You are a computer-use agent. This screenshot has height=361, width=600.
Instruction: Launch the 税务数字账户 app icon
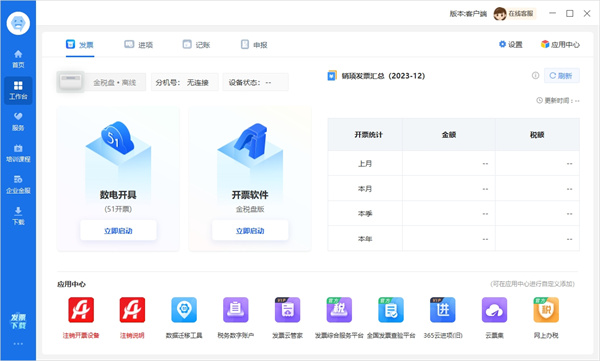(x=236, y=310)
